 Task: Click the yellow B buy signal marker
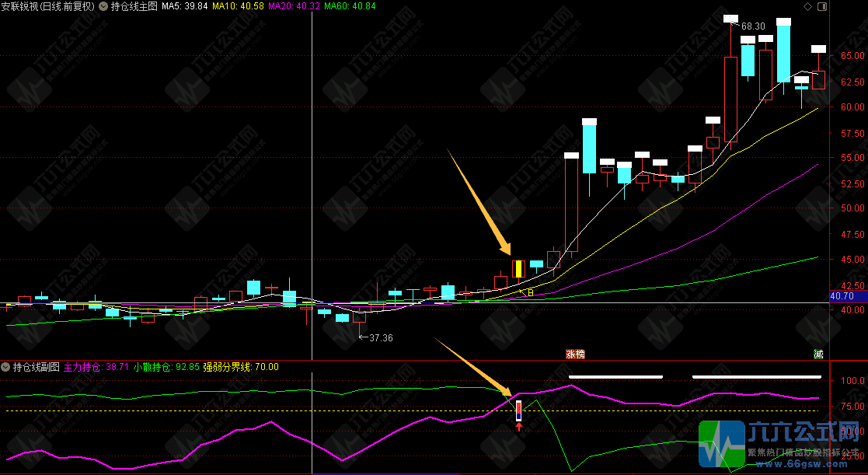(x=530, y=292)
